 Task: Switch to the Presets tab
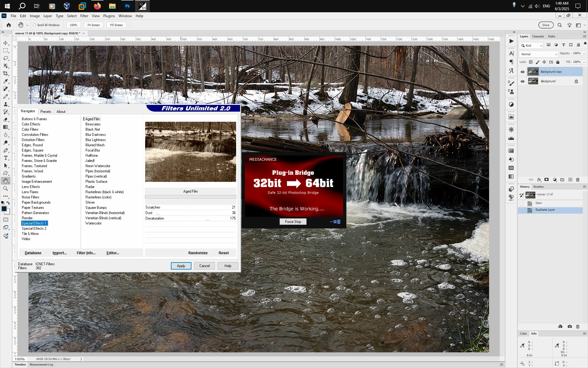pos(46,112)
